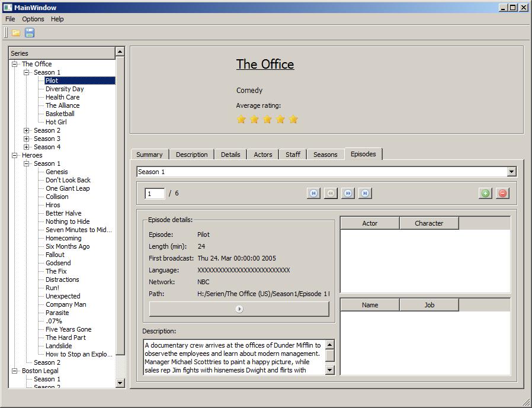Viewport: 532px width, 408px height.
Task: Add a new episode with green plus
Action: click(x=486, y=193)
